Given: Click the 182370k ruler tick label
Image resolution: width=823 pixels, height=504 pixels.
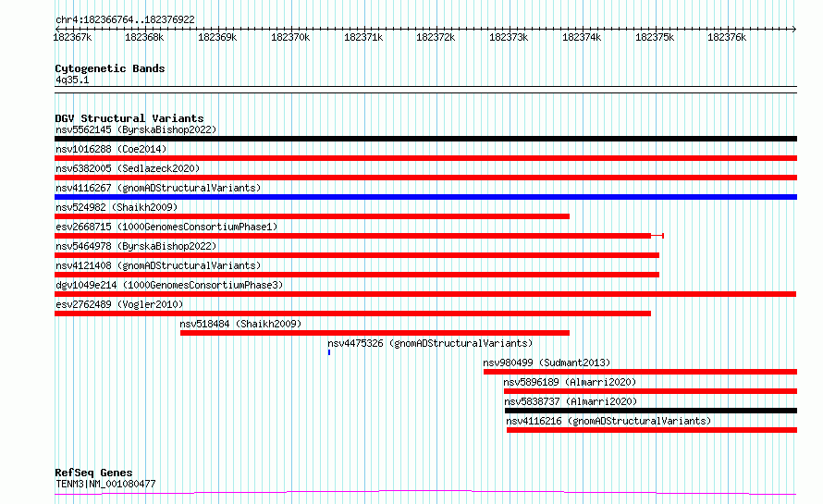Looking at the screenshot, I should (290, 37).
